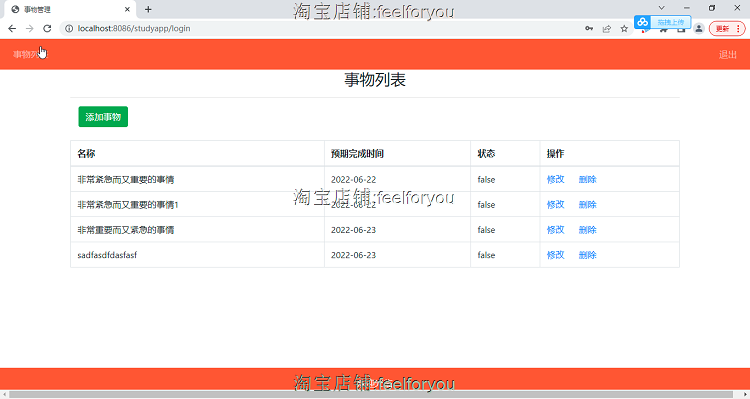
Task: Edit row 非常紧急而又重要的事情 via 修改
Action: coord(555,179)
